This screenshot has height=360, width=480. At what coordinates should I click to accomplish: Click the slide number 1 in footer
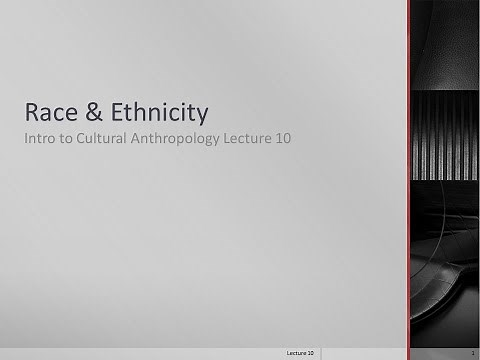click(473, 353)
